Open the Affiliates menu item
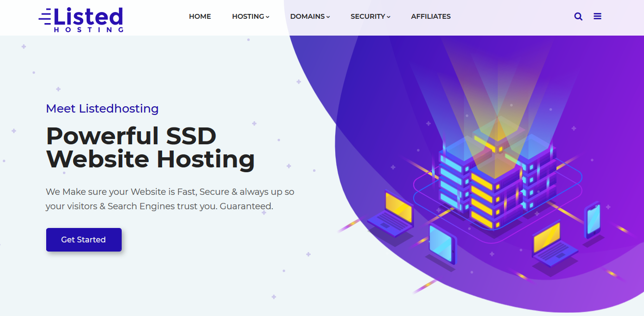 [430, 16]
